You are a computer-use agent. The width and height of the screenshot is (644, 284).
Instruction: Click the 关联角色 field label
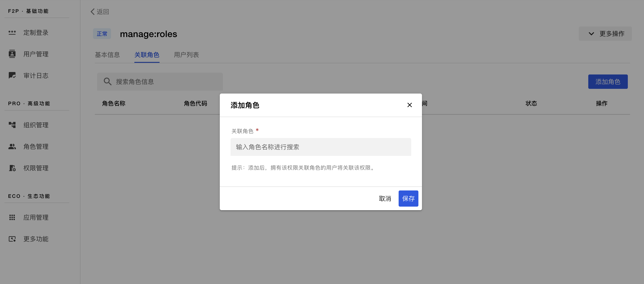242,131
